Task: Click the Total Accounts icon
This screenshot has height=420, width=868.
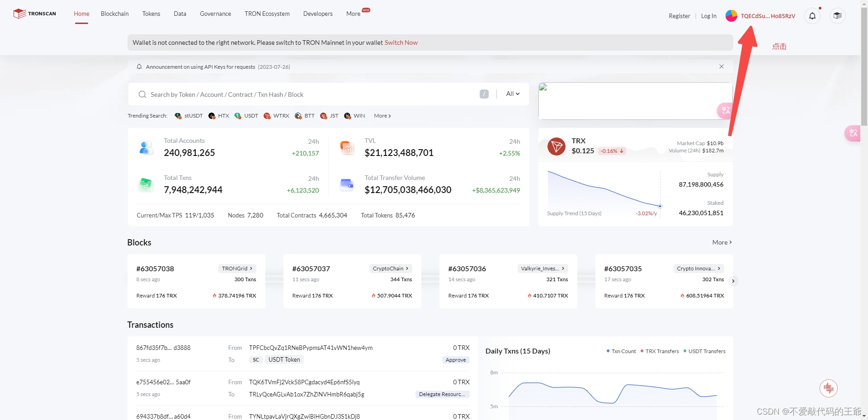Action: coord(146,148)
